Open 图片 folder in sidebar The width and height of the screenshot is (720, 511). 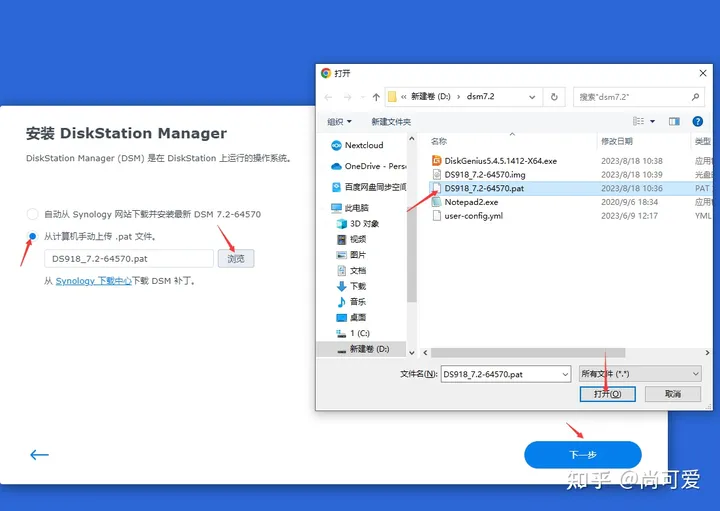point(351,255)
